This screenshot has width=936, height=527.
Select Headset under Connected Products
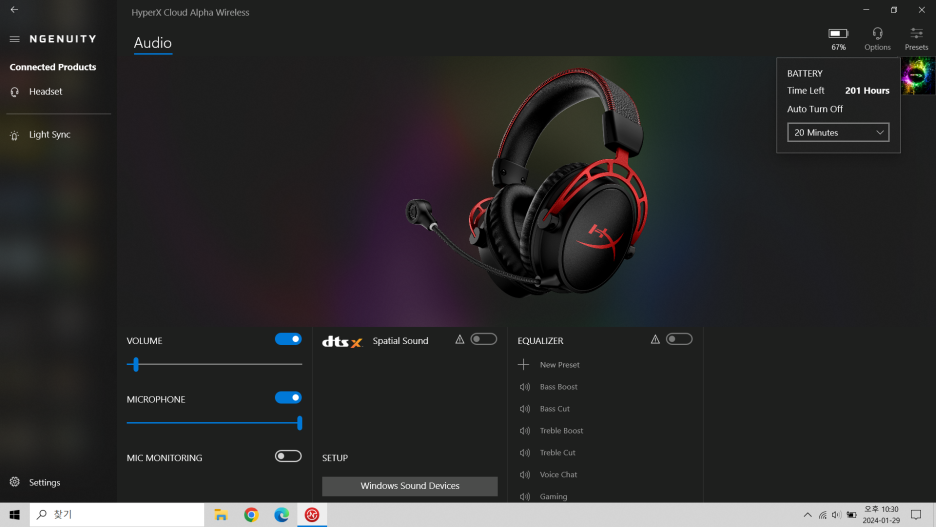click(x=45, y=92)
